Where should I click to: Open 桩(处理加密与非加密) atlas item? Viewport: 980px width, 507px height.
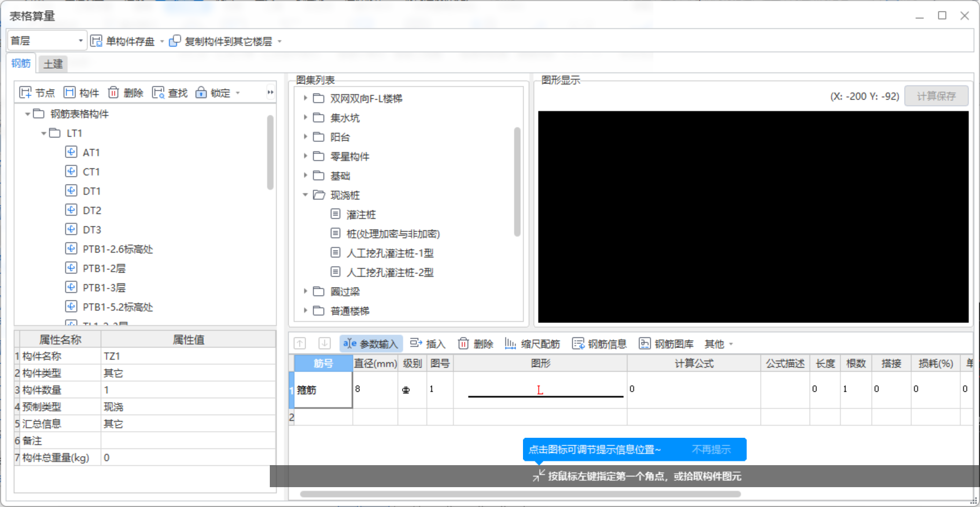pyautogui.click(x=393, y=234)
